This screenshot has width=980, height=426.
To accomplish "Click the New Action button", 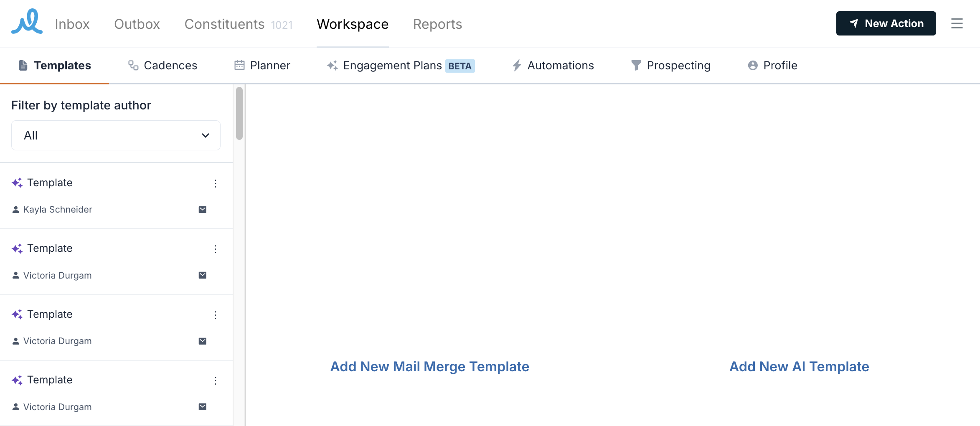I will pos(886,23).
